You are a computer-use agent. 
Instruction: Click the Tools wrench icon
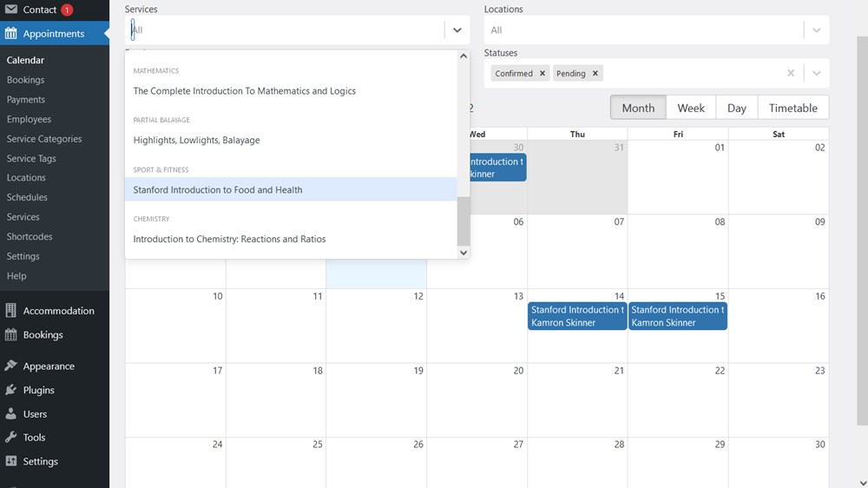coord(10,437)
